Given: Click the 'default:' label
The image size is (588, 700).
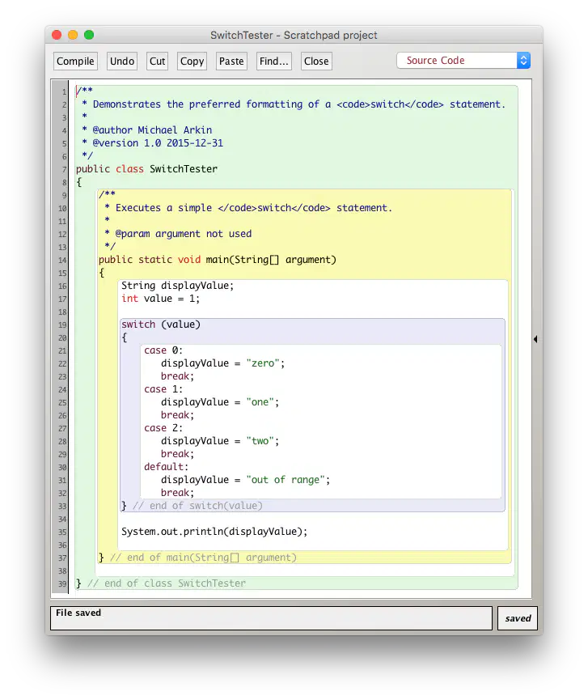Looking at the screenshot, I should pos(166,466).
